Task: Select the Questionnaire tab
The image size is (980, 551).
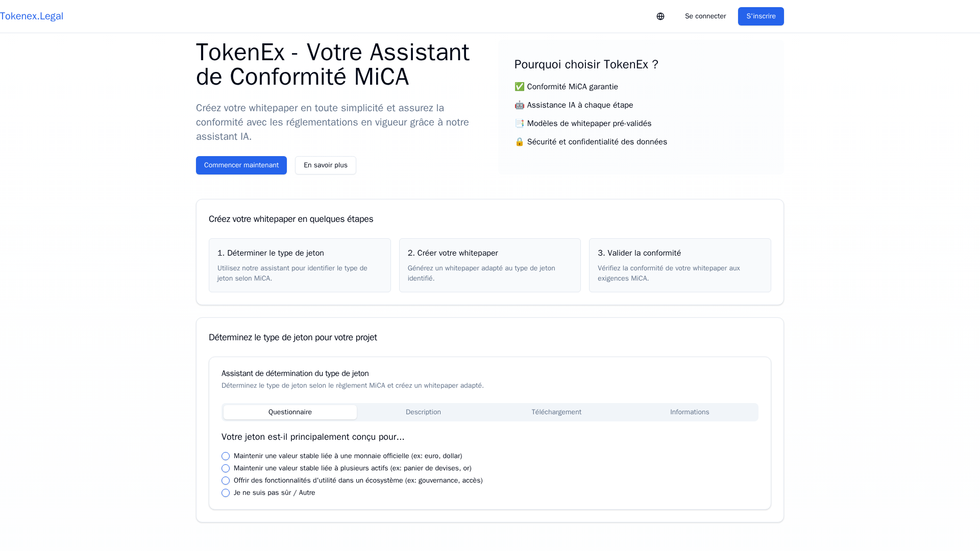Action: pos(290,412)
